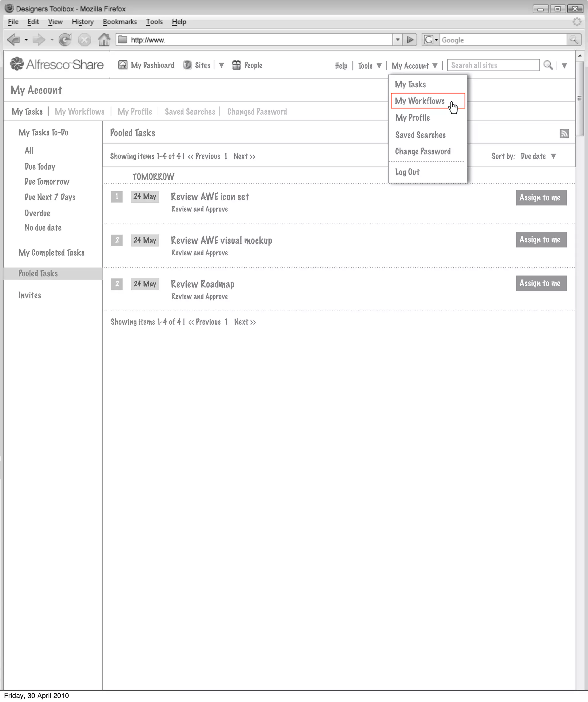Expand the search options arrow after magnifier
Image resolution: width=588 pixels, height=702 pixels.
(564, 65)
